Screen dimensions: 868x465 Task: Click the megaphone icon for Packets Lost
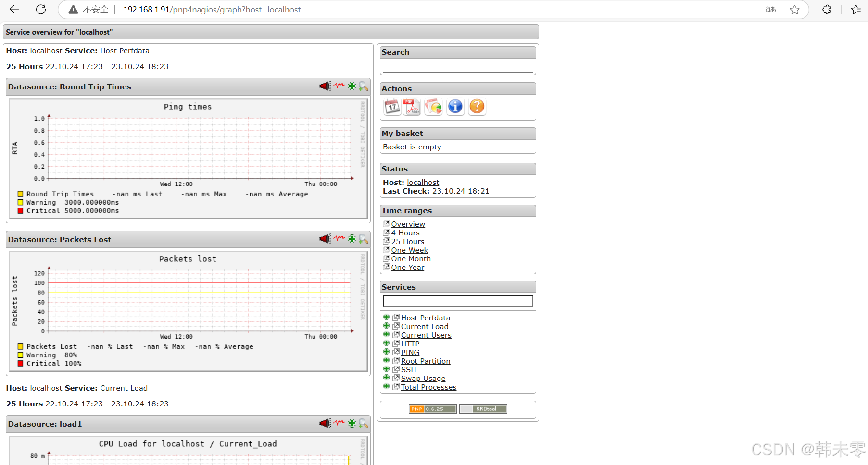[x=325, y=239]
